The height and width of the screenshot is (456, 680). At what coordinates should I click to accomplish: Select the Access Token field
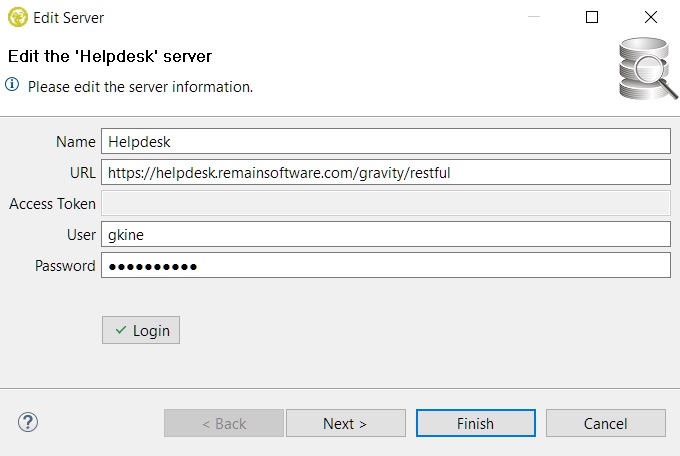tap(385, 203)
